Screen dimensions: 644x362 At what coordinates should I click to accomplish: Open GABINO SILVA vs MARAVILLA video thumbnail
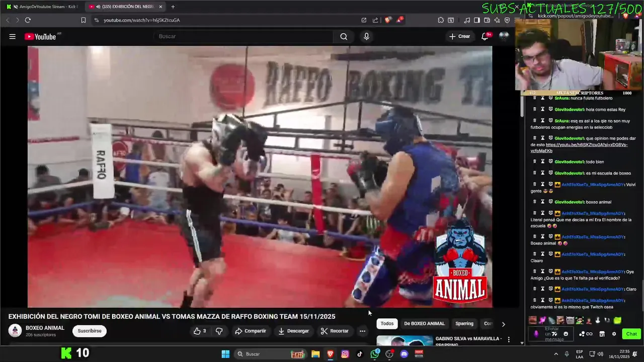(x=405, y=341)
